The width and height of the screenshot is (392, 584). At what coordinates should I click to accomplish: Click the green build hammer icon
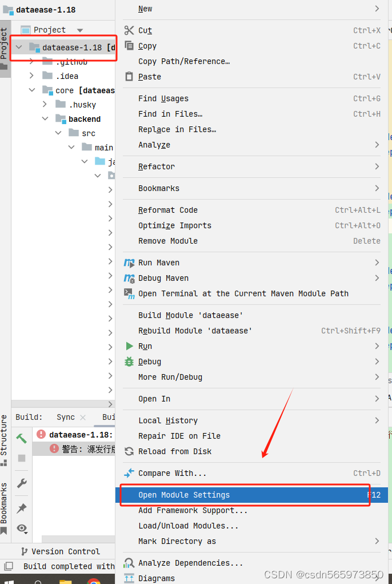tap(22, 439)
